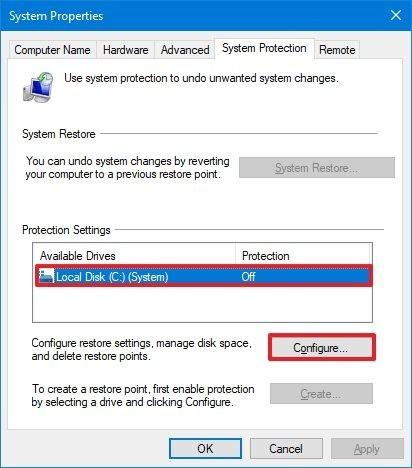This screenshot has height=468, width=412.
Task: Dismiss dialog with the Cancel button
Action: (x=286, y=449)
